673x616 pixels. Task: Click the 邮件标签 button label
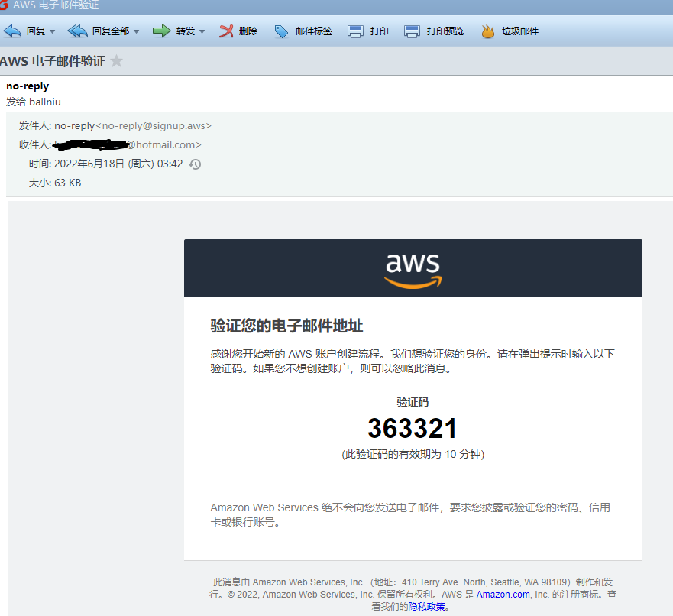(314, 31)
